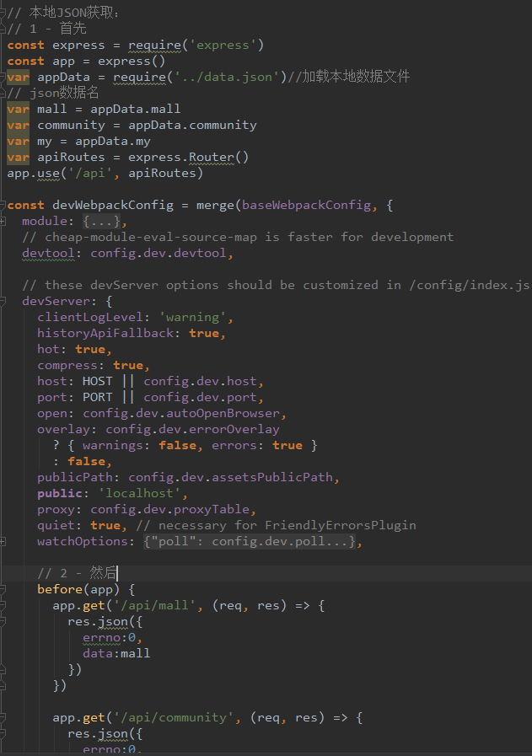532x756 pixels.
Task: Click config.dev.devtool value
Action: point(159,253)
